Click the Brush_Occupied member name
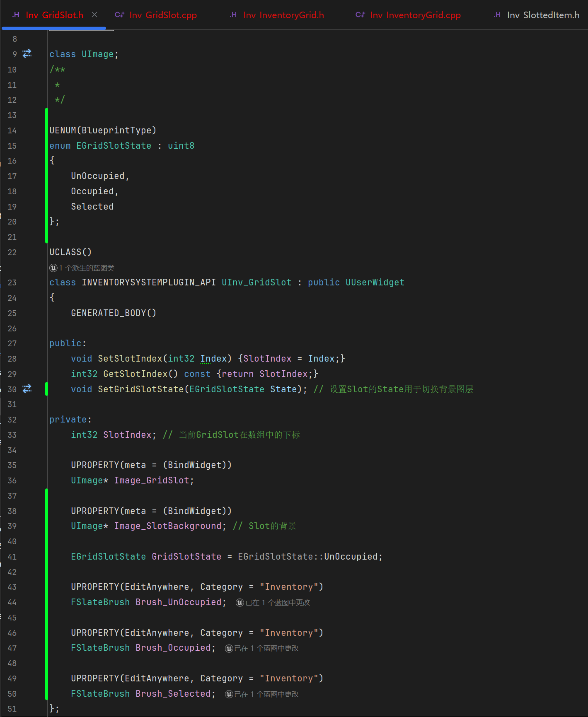588x717 pixels. (x=173, y=648)
